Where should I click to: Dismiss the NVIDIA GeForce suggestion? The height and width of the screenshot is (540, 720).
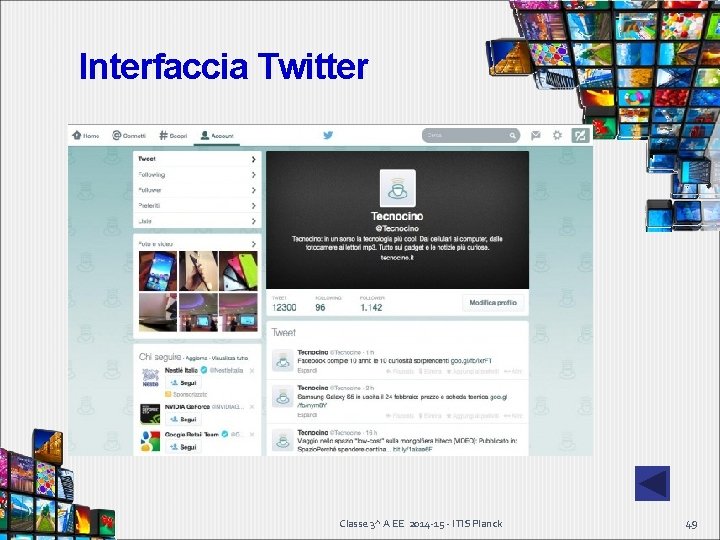[x=252, y=407]
